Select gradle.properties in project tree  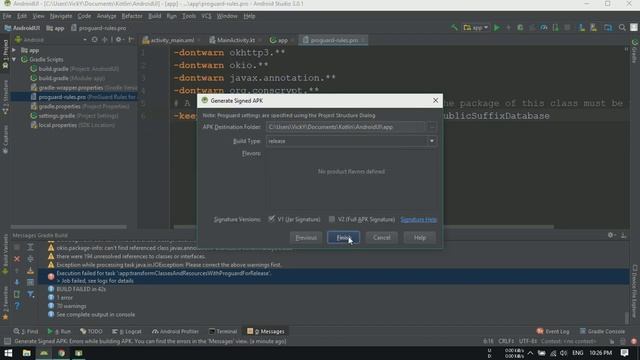(80, 107)
